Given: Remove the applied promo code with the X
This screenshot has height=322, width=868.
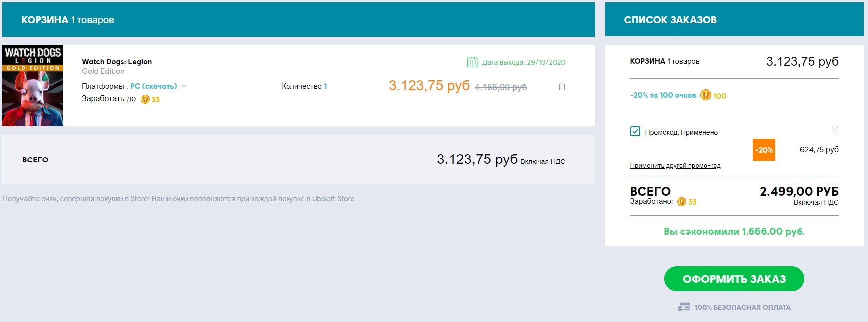Looking at the screenshot, I should (835, 130).
